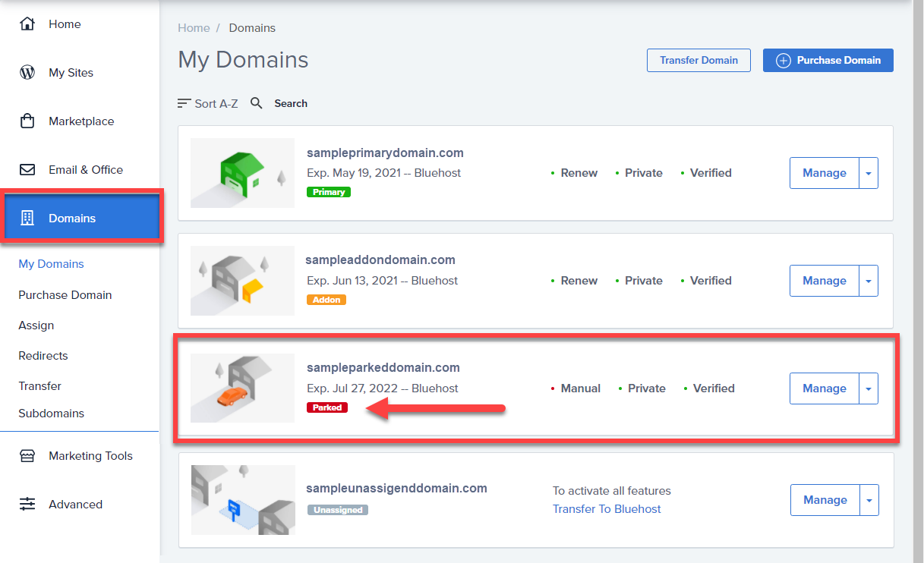
Task: Click the orange Addon badge
Action: (326, 300)
